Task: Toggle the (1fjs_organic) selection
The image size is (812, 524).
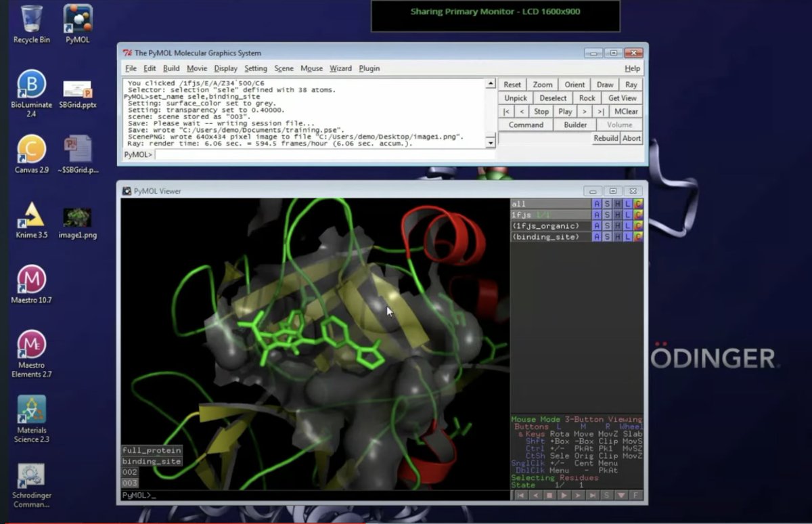Action: pos(550,225)
